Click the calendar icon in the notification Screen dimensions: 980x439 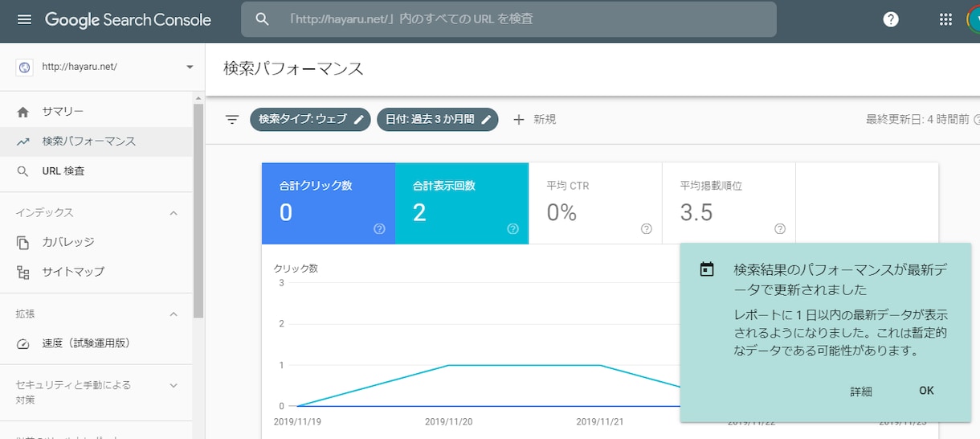tap(707, 269)
